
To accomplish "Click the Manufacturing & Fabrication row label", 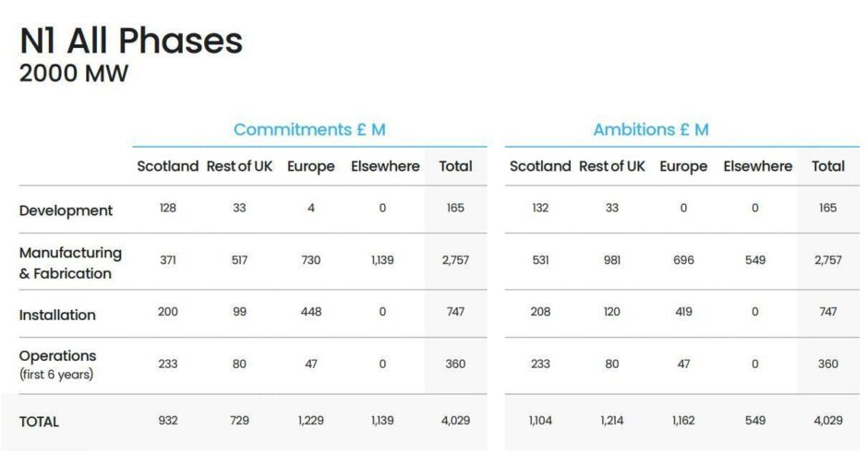I will [x=70, y=263].
